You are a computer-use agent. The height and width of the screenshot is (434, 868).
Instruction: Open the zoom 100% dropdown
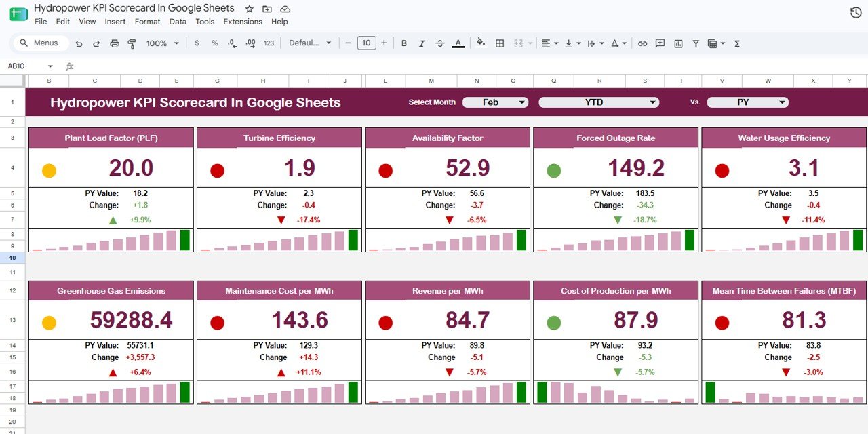[x=163, y=43]
